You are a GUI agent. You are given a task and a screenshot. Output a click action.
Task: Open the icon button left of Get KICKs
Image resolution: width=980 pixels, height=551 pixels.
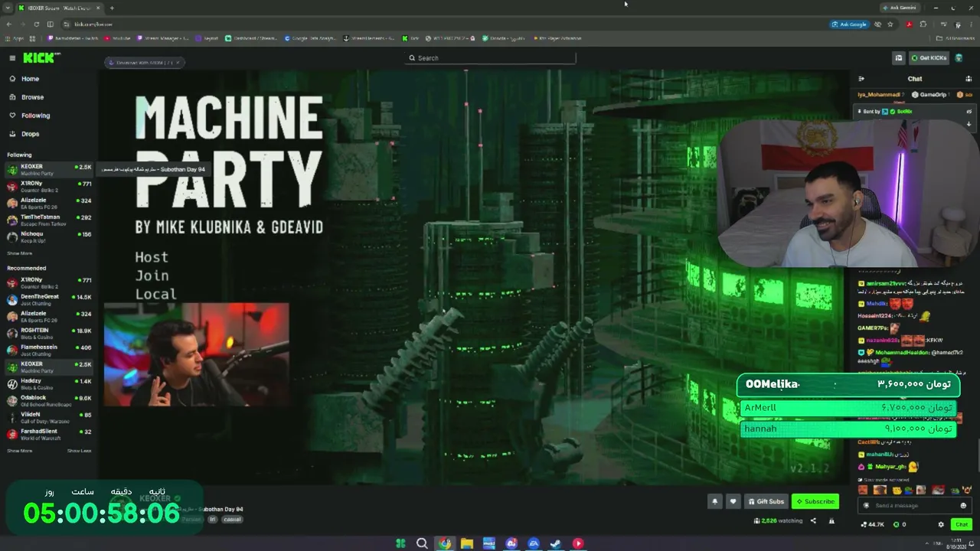click(899, 58)
